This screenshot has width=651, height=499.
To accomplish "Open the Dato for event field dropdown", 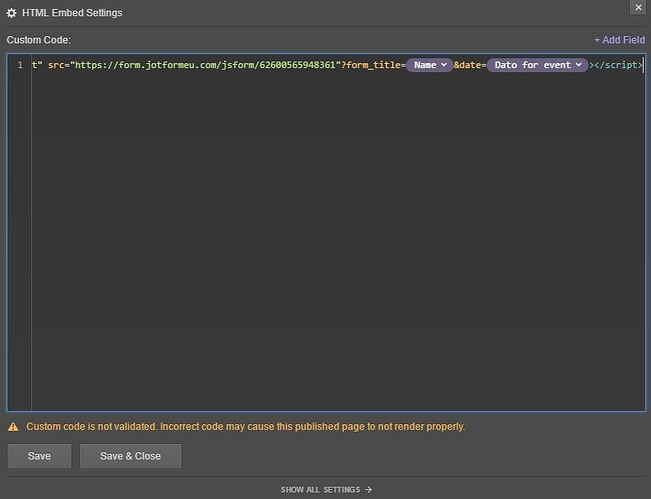I will 537,65.
